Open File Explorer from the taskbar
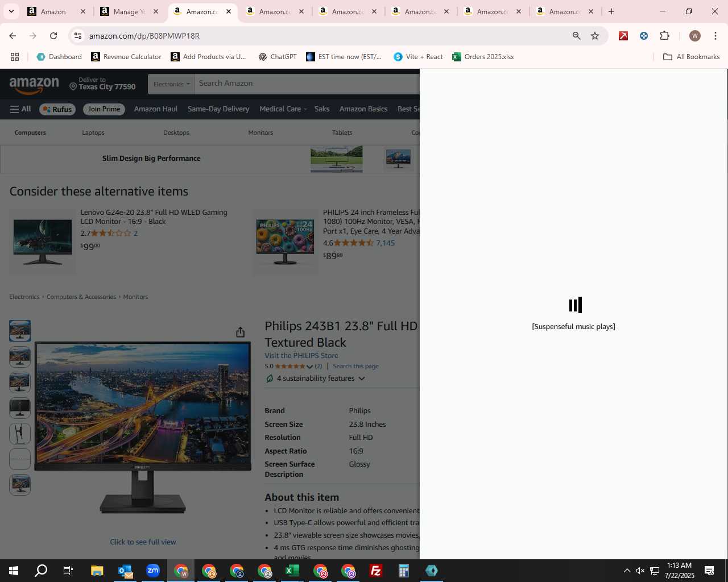This screenshot has height=582, width=728. [x=97, y=571]
